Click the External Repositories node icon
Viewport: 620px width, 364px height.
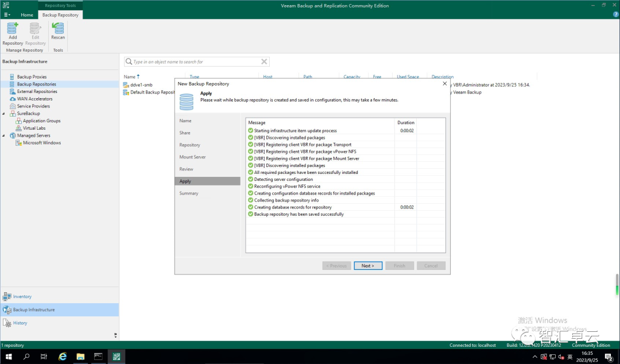click(13, 91)
